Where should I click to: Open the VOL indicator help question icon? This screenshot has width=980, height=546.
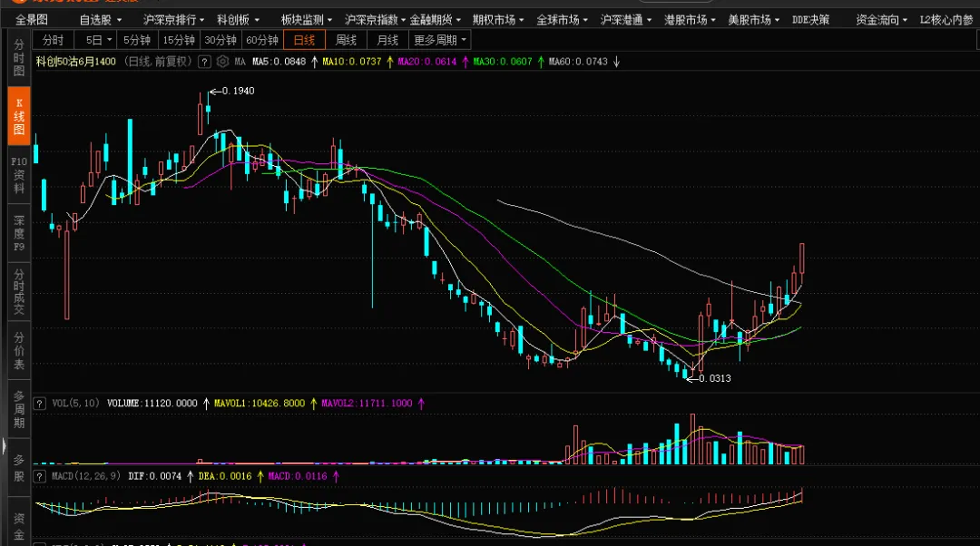39,404
